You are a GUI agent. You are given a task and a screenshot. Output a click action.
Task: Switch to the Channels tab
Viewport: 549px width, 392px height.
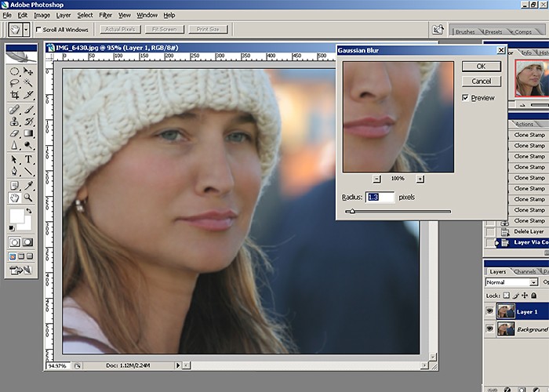[525, 271]
